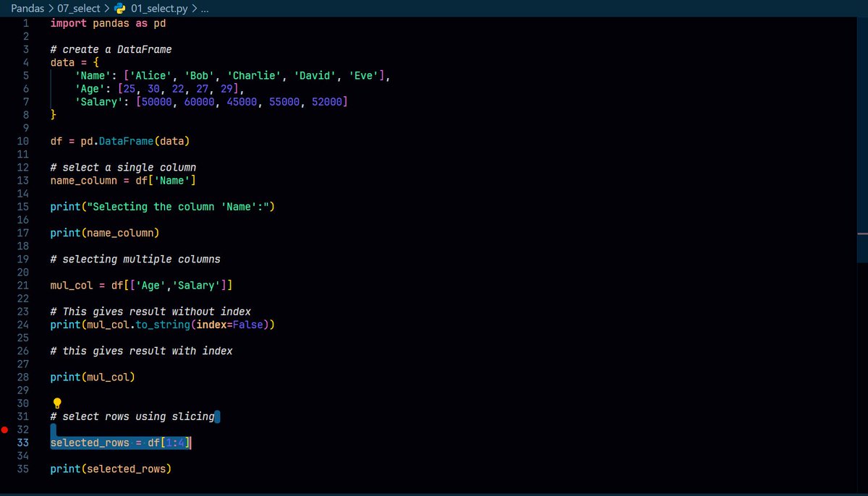Viewport: 868px width, 496px height.
Task: Click 'index=False' argument on line 24
Action: (230, 325)
